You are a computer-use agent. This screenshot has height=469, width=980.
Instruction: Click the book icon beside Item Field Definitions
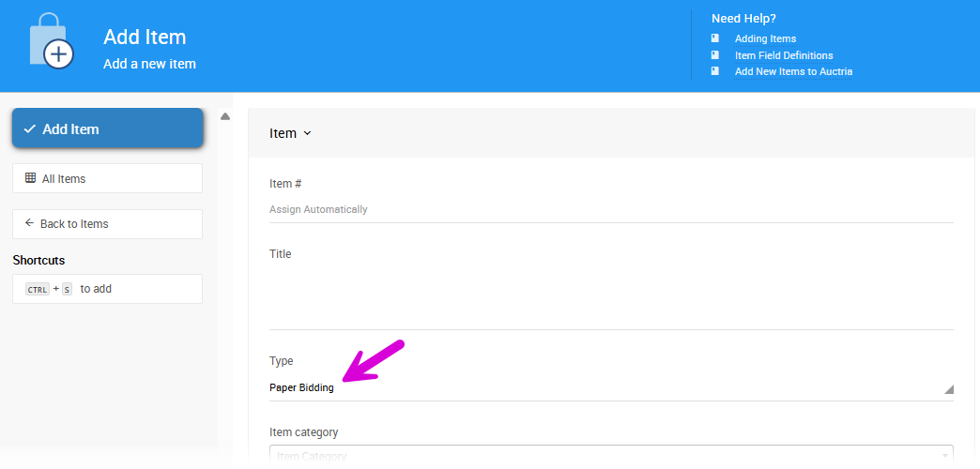pyautogui.click(x=715, y=55)
